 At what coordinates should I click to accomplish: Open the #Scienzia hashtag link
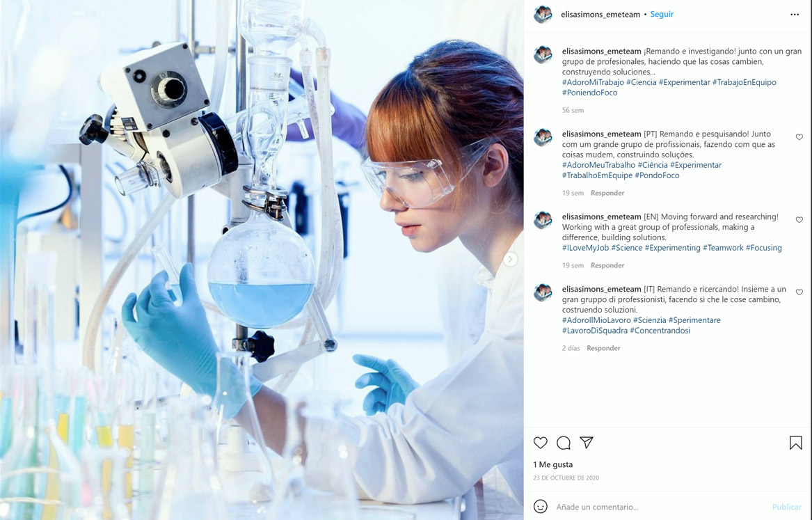(x=649, y=321)
